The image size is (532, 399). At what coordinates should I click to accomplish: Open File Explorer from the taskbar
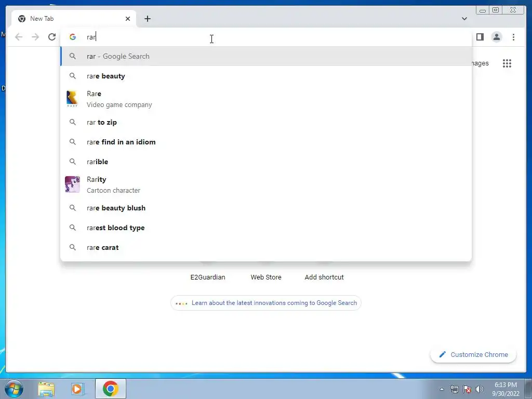46,389
